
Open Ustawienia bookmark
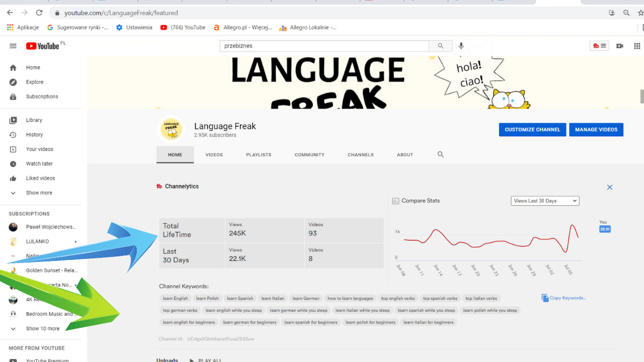(x=134, y=28)
